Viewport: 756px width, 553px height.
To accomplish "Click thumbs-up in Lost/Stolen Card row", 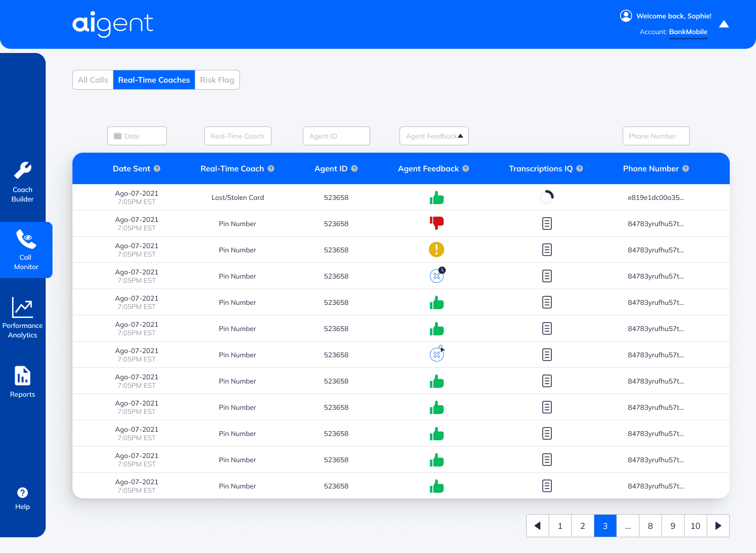I will point(437,198).
